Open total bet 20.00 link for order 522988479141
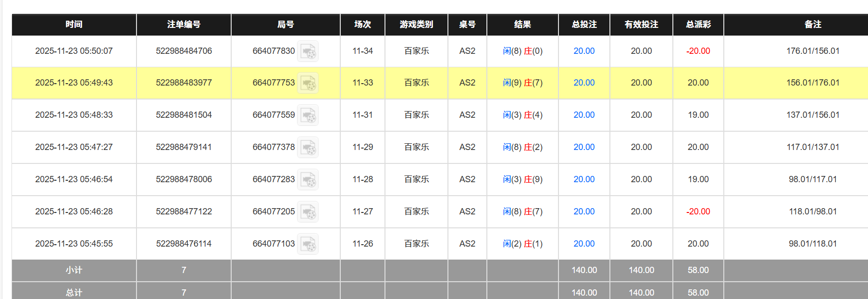The image size is (868, 299). [x=584, y=147]
